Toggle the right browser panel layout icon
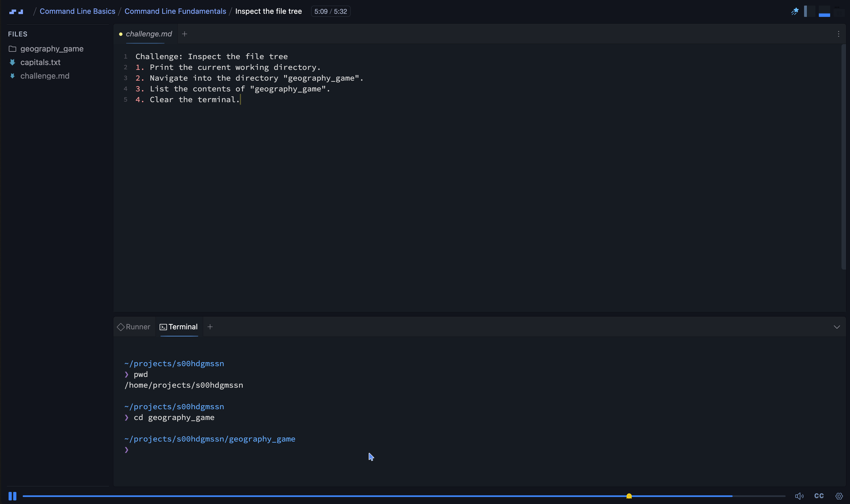Screen dimensions: 850x504 coord(839,11)
